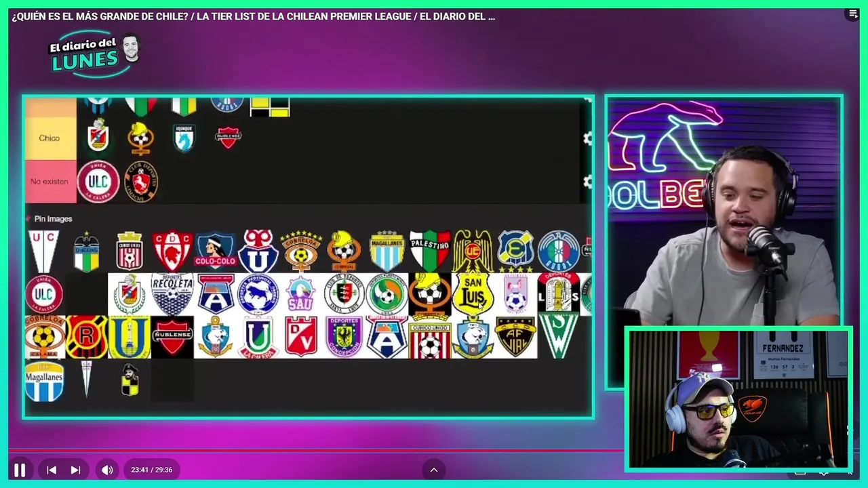
Task: Select Ñublense crest in Chico tier
Action: (x=228, y=136)
